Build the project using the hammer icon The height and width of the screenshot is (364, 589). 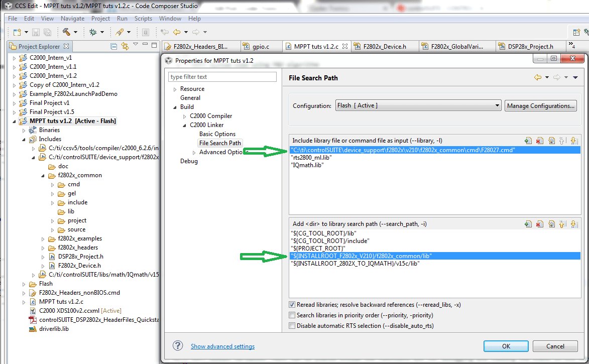[x=67, y=32]
